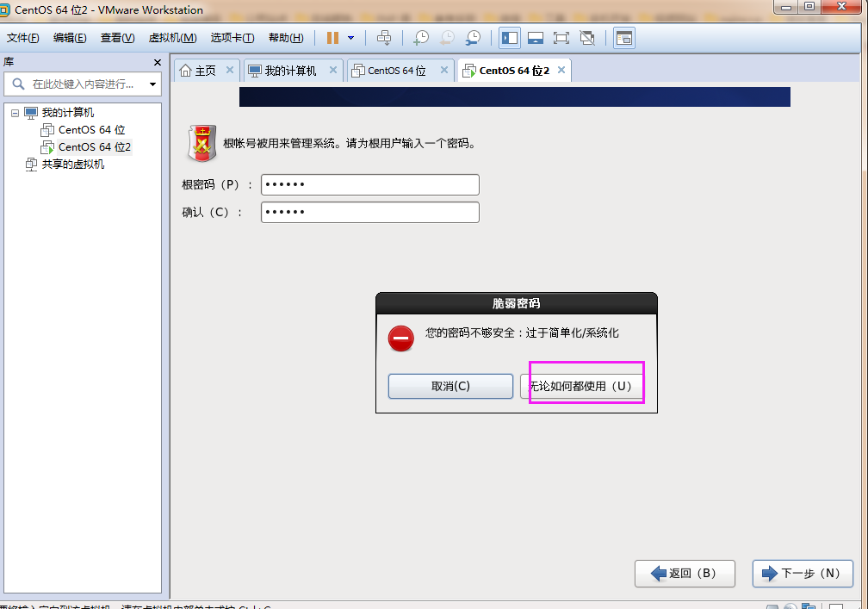The image size is (868, 609).
Task: Click the 根密码 input field
Action: coord(369,185)
